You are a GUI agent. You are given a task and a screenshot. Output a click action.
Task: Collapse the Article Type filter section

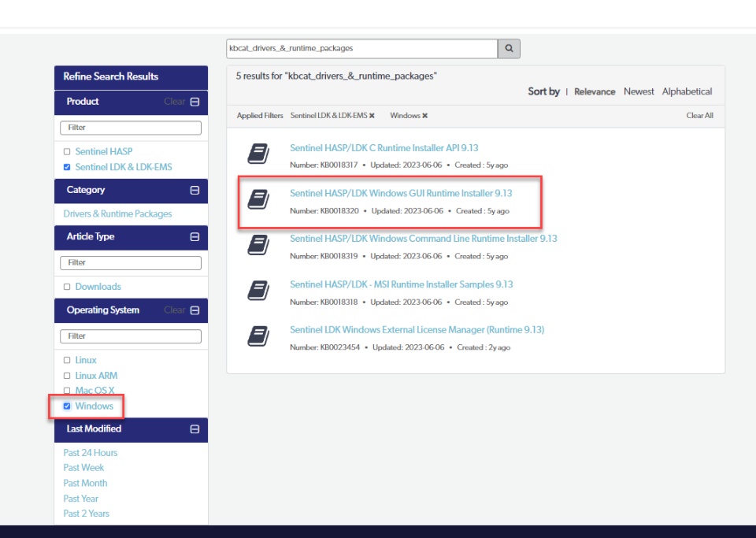coord(195,236)
